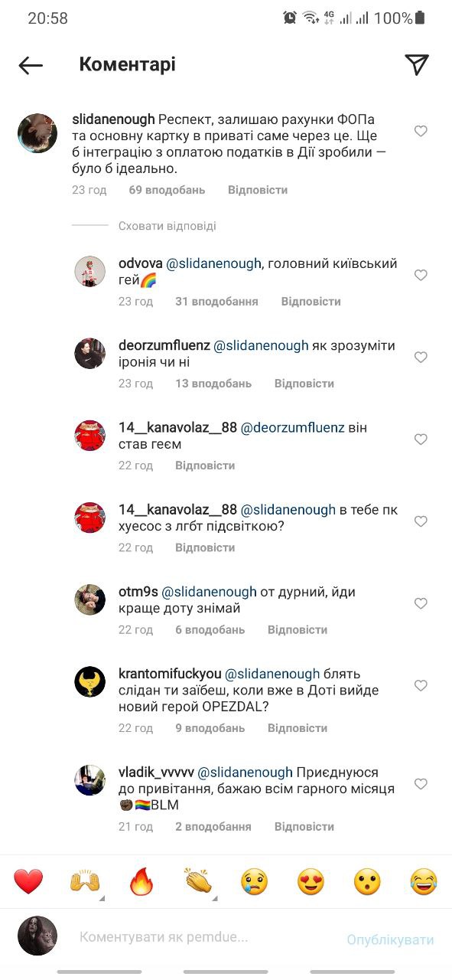This screenshot has width=452, height=980.
Task: Open the paper plane share icon
Action: pyautogui.click(x=416, y=65)
